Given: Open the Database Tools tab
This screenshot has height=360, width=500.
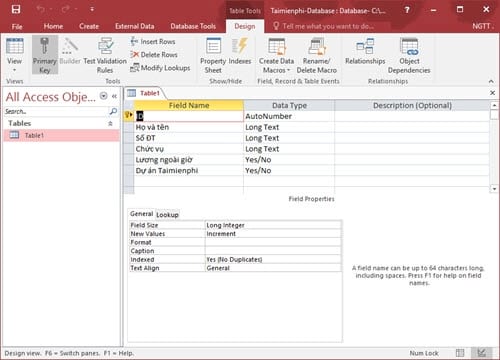Looking at the screenshot, I should coord(193,26).
